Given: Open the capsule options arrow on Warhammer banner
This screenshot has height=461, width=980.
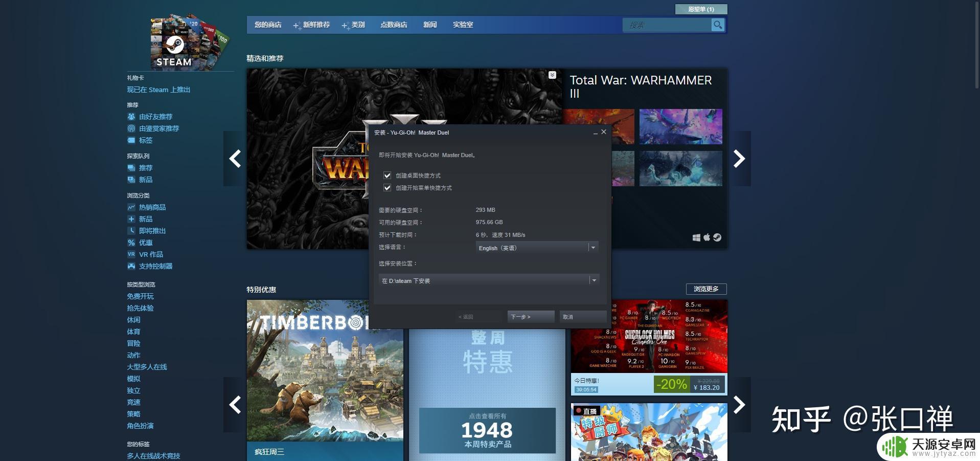Looking at the screenshot, I should 552,75.
